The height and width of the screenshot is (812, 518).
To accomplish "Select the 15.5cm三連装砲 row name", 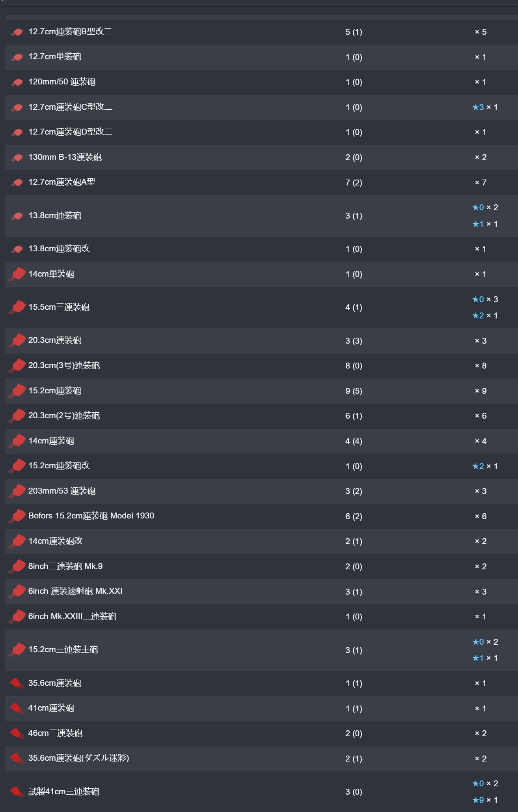I will [59, 307].
